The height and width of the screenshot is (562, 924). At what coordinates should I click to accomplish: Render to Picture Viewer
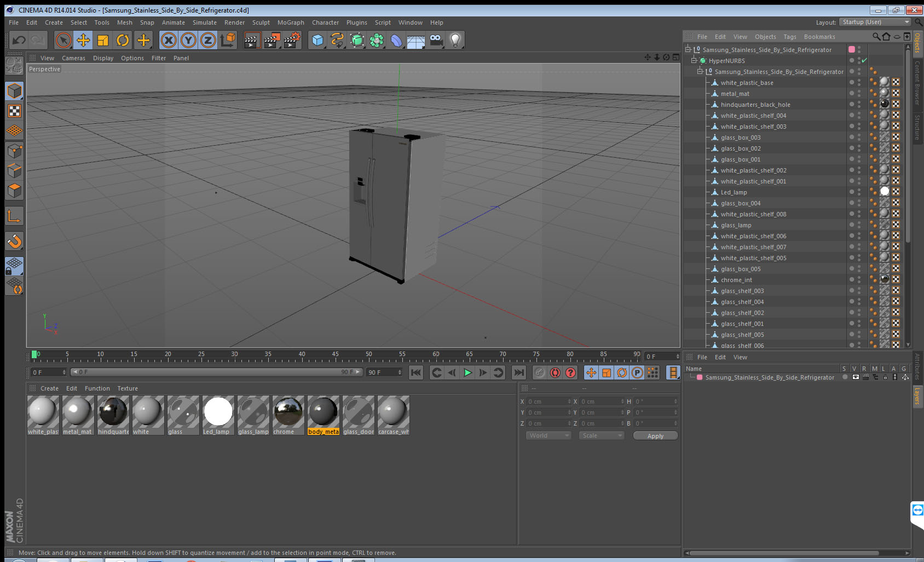(x=272, y=40)
